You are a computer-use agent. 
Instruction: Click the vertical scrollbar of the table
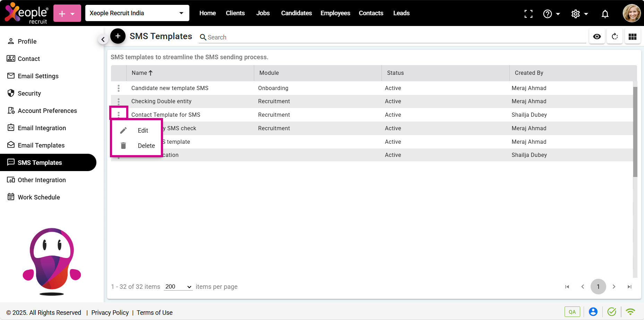635,132
